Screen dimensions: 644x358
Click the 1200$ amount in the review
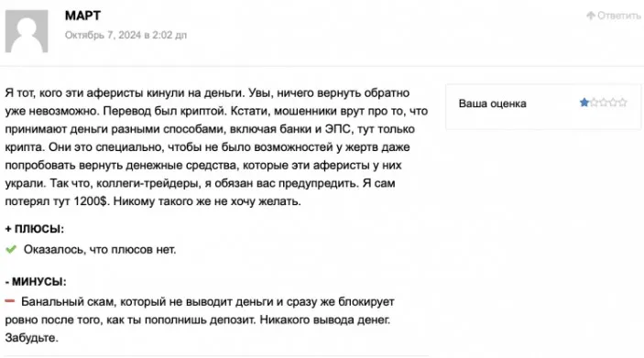[x=90, y=201]
